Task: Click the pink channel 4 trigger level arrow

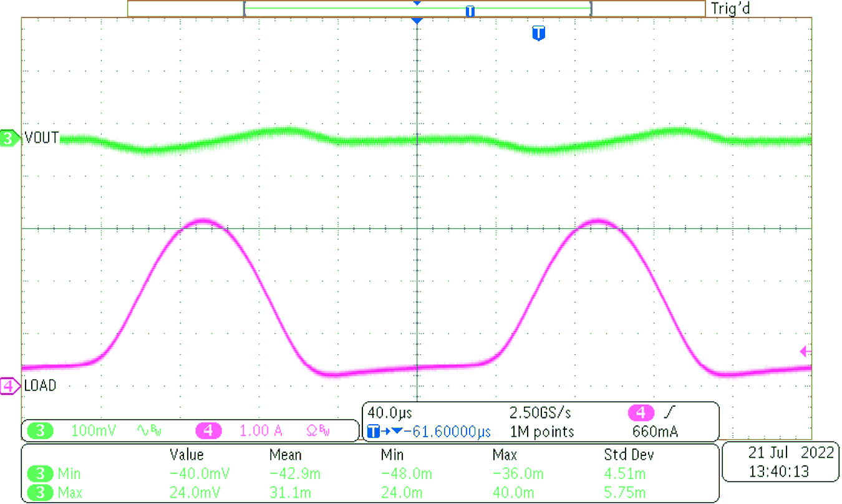Action: point(805,351)
